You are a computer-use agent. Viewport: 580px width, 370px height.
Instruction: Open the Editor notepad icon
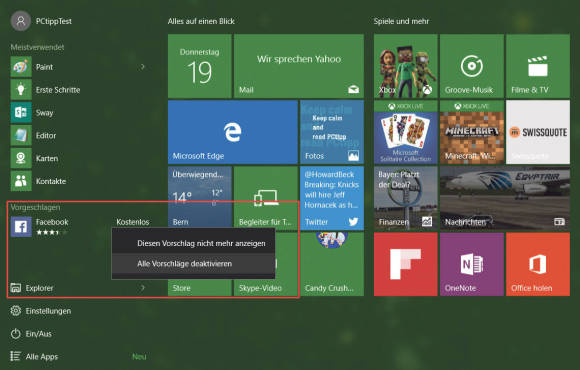(21, 135)
